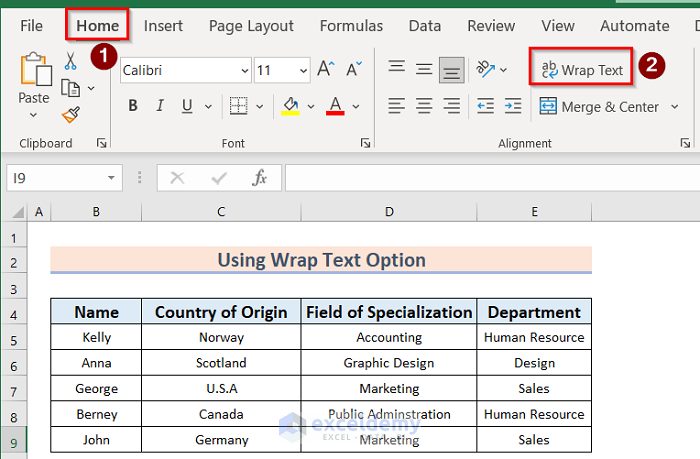
Task: Open the Calibri font name dropdown
Action: [245, 71]
